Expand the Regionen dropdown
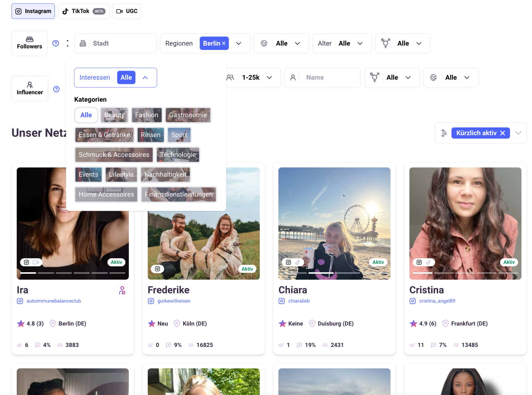The width and height of the screenshot is (532, 395). (x=239, y=43)
